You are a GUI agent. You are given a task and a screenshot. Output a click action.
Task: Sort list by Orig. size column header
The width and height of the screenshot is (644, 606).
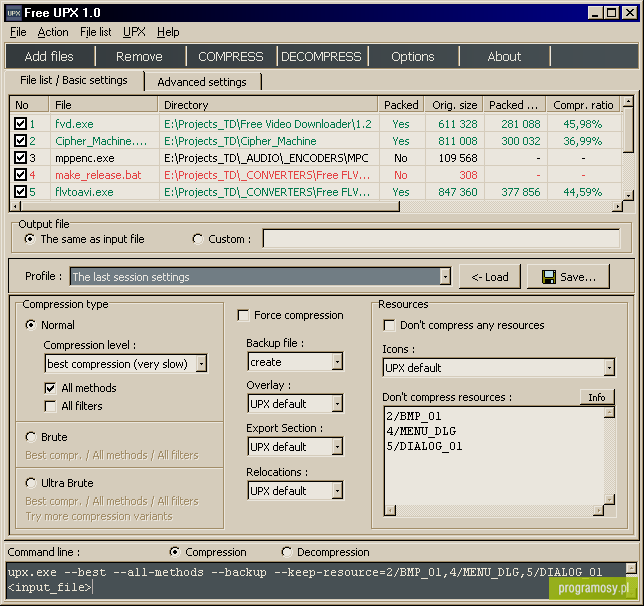[x=454, y=105]
